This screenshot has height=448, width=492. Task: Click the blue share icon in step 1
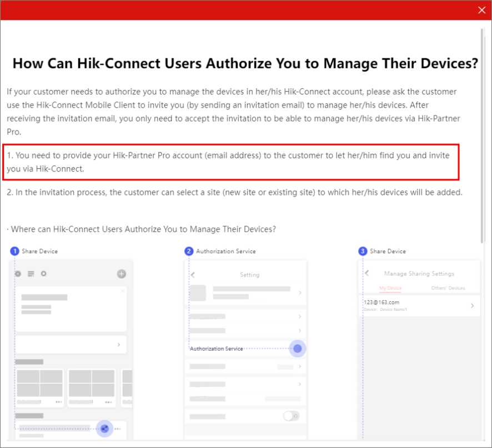(x=104, y=429)
